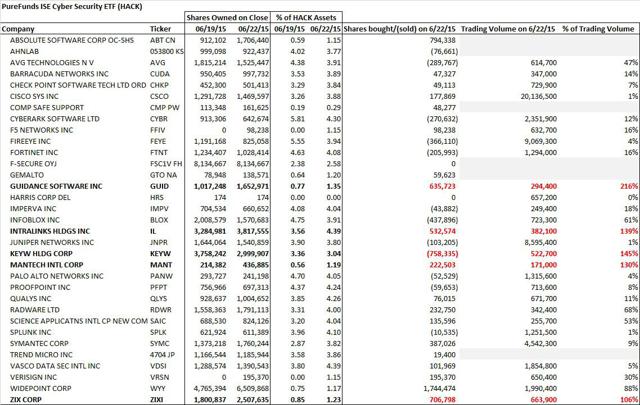Select 'Trading Volume on 6/22/15' header
640x405 pixels.
pos(508,29)
